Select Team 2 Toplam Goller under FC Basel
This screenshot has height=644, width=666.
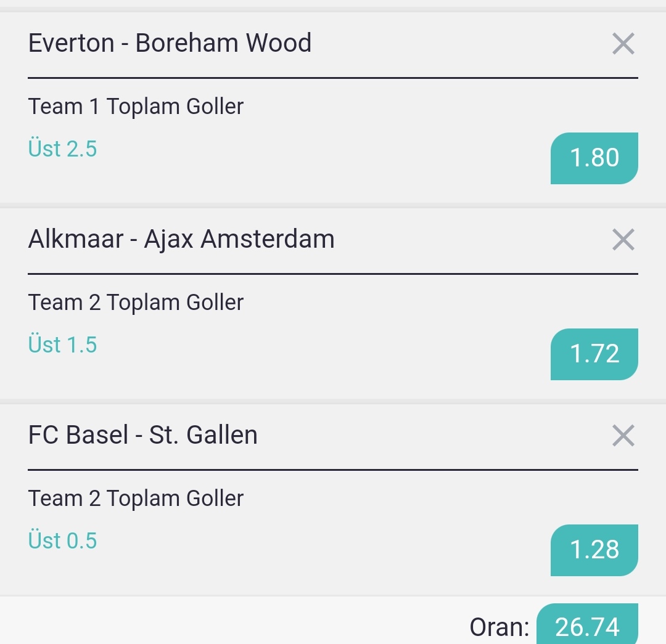136,498
